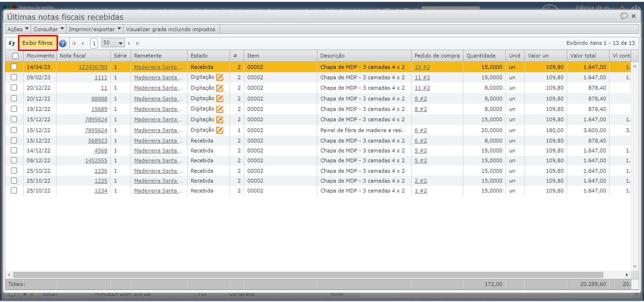Click Visualizar grade incluindo impostos

[170, 29]
